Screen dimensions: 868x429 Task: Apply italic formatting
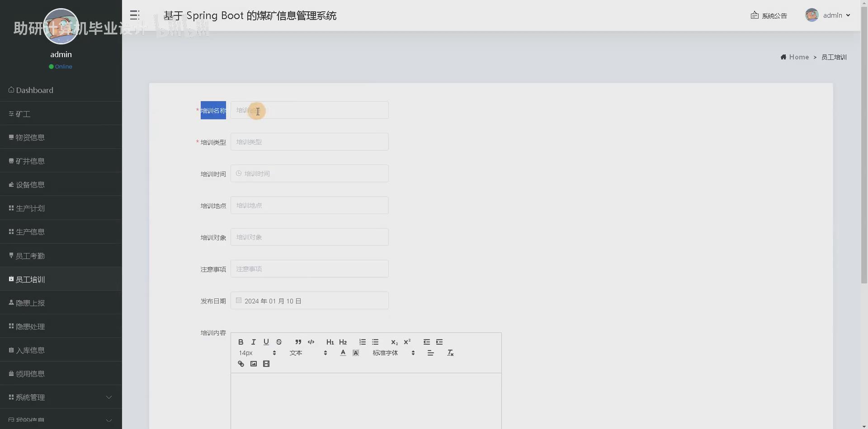pos(253,342)
